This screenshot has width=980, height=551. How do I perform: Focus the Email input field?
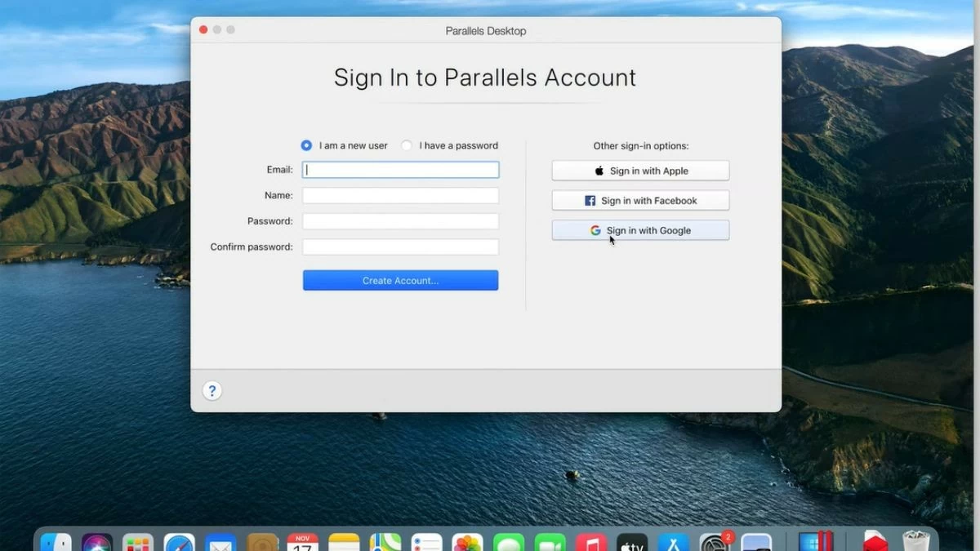[400, 170]
